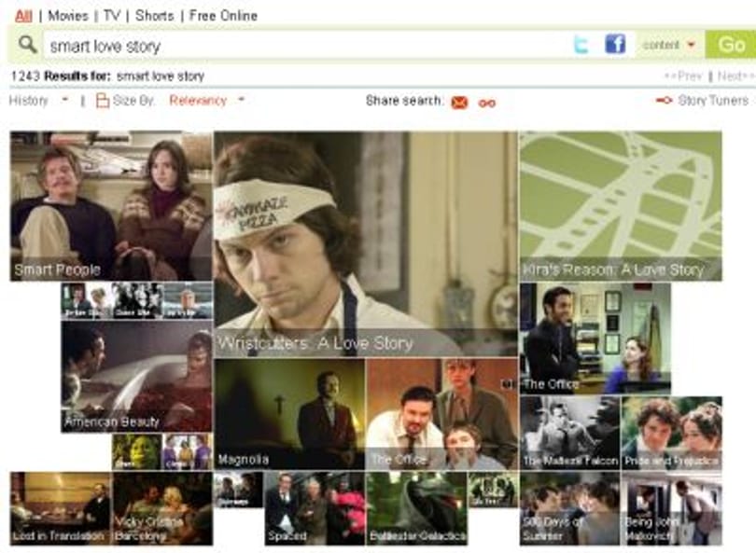
Task: Open Kira's Reason: A Love Story tile
Action: coord(621,206)
